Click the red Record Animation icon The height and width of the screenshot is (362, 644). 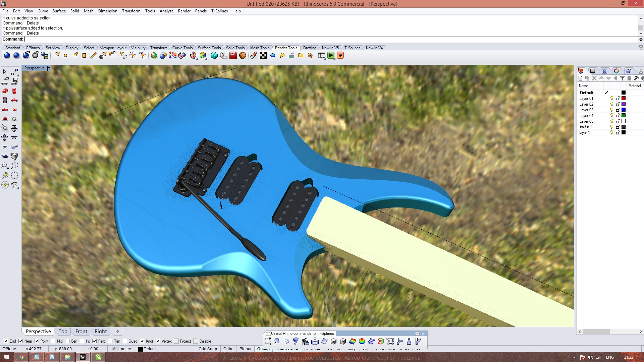coord(340,56)
